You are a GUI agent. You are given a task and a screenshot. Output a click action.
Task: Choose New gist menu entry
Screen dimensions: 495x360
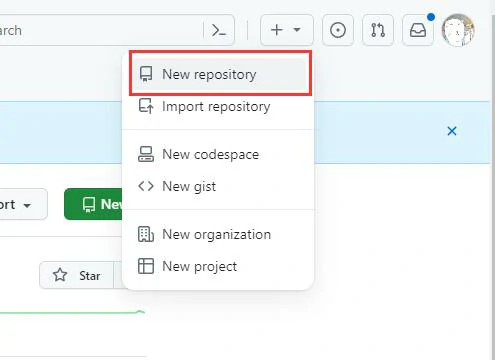click(x=218, y=186)
